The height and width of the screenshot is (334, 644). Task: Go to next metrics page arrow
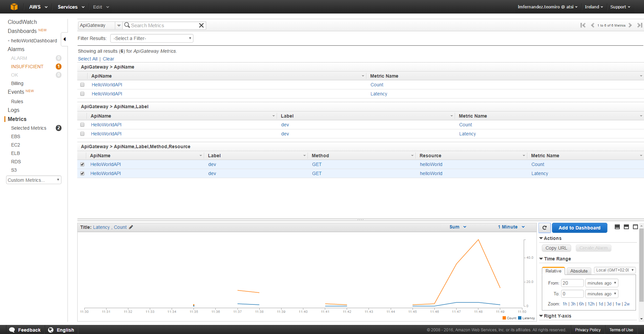click(x=630, y=25)
